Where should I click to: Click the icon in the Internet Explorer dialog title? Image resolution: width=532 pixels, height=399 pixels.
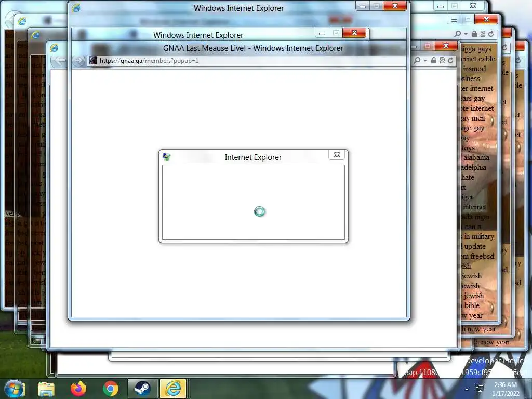pos(167,157)
